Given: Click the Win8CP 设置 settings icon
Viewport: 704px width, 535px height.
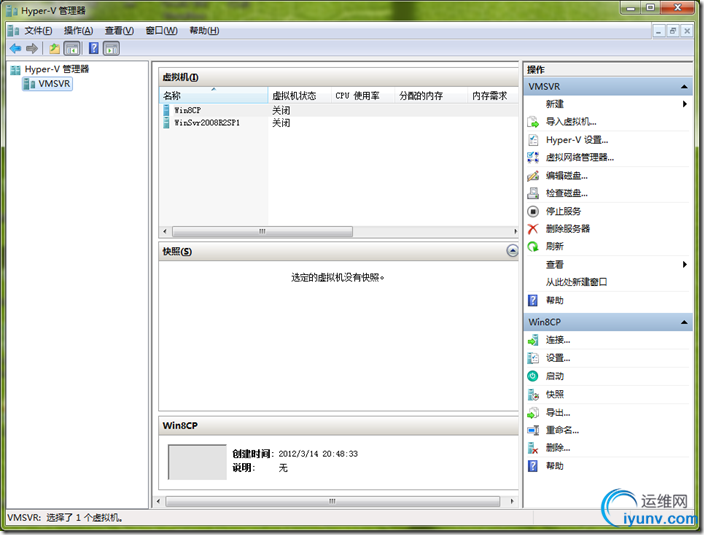Looking at the screenshot, I should [x=533, y=358].
